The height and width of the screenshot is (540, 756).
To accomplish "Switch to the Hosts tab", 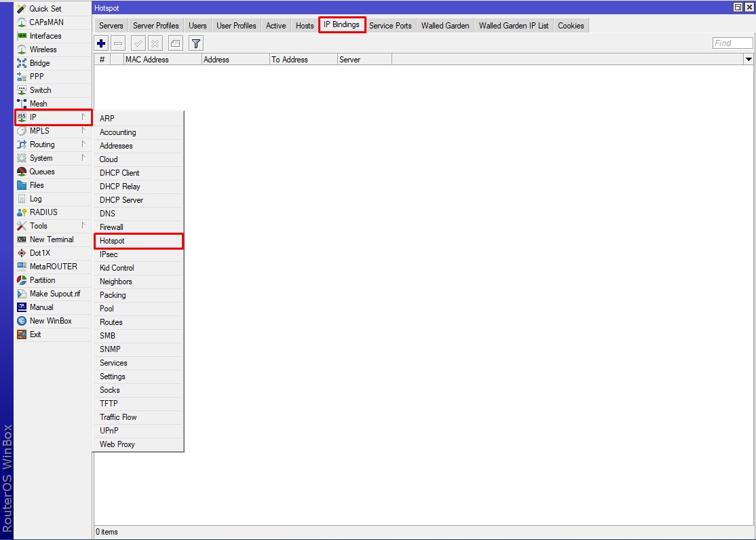I will click(305, 26).
